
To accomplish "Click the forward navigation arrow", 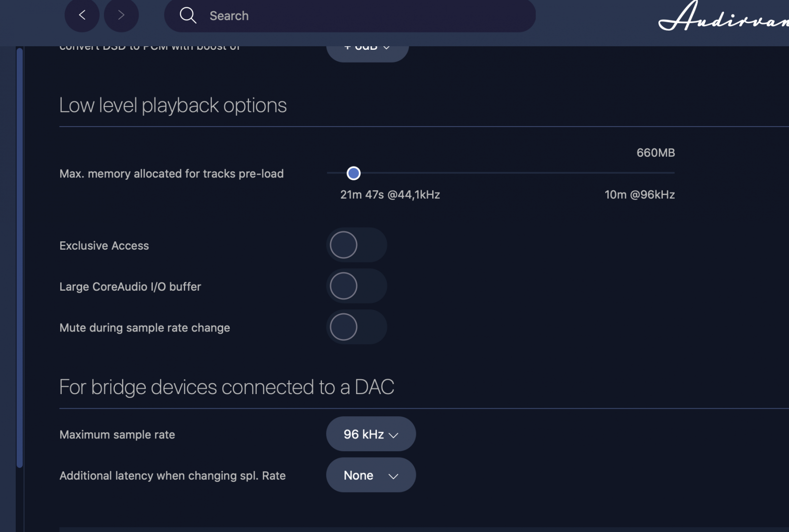I will [121, 15].
